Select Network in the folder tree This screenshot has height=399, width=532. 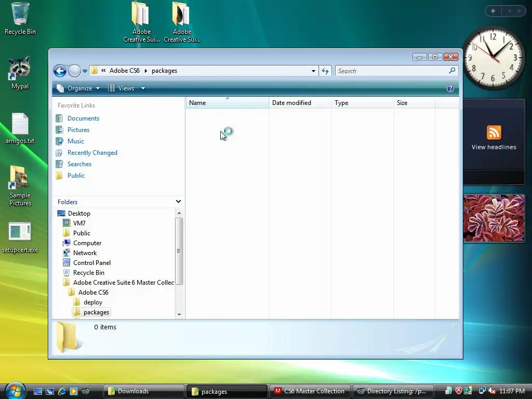pos(85,253)
